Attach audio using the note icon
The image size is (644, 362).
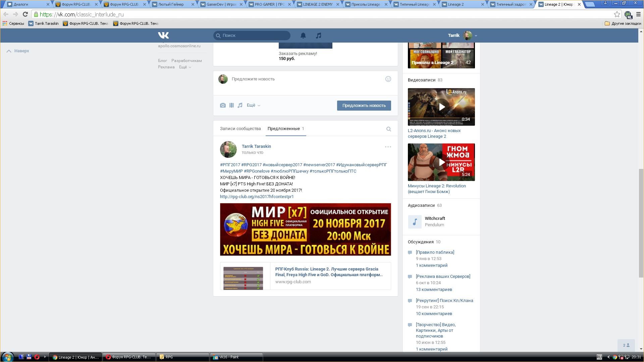click(x=240, y=105)
